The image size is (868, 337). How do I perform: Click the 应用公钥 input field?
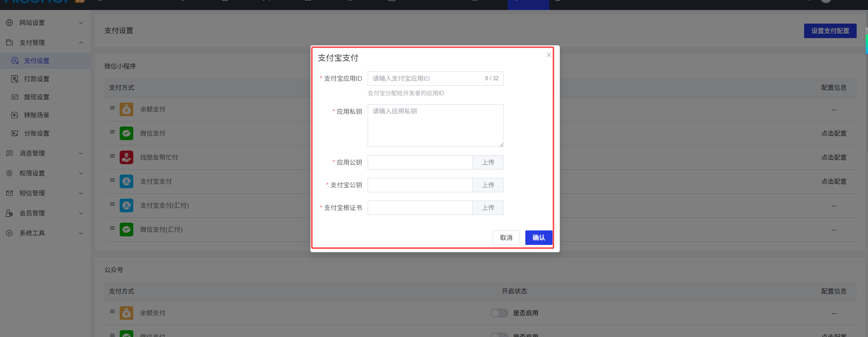coord(420,162)
